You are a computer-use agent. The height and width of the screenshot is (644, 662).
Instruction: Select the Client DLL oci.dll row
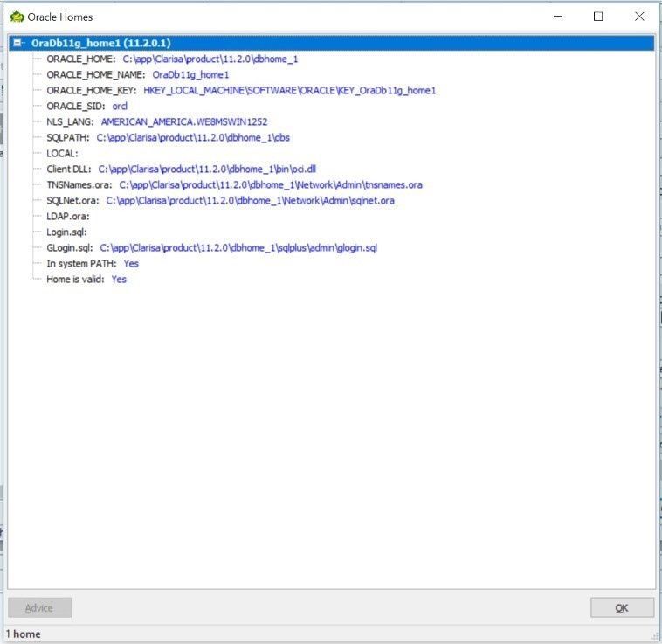coord(181,169)
